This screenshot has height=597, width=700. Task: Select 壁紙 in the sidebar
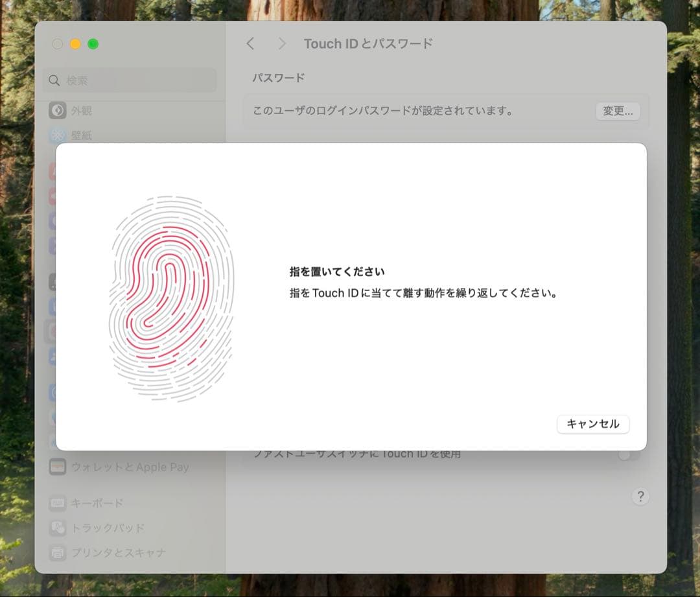82,135
